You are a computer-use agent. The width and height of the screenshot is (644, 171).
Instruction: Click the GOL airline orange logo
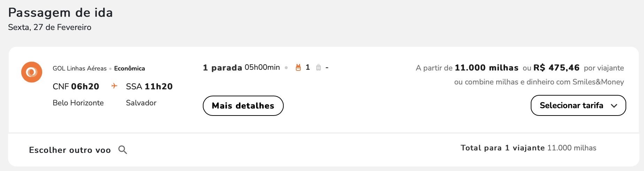tap(32, 72)
